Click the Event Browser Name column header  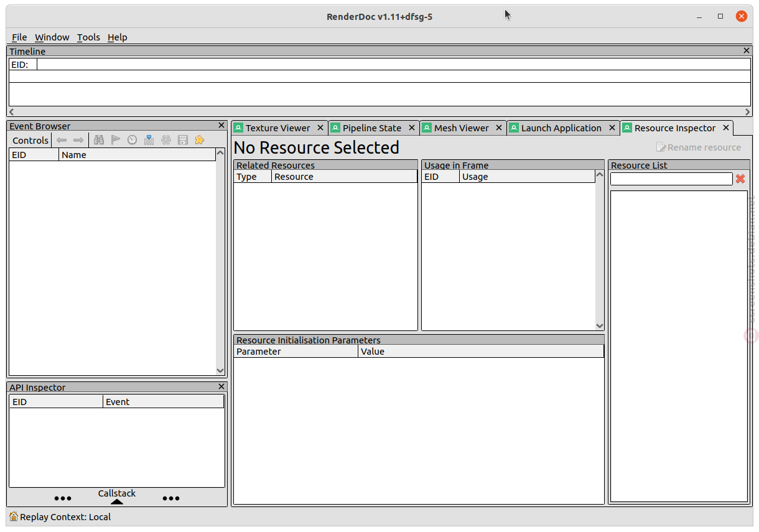click(x=137, y=155)
